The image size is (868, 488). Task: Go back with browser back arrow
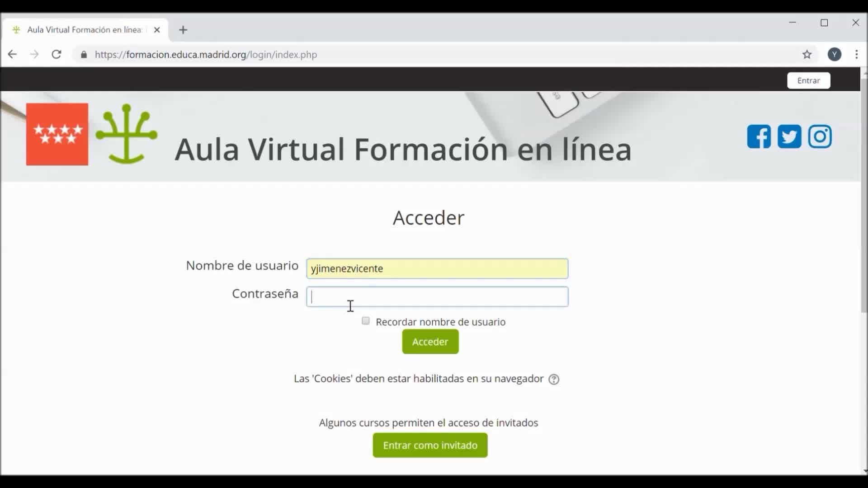coord(12,55)
